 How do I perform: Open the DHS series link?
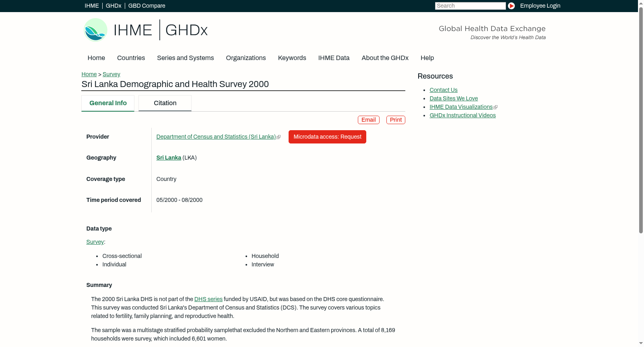pos(208,299)
